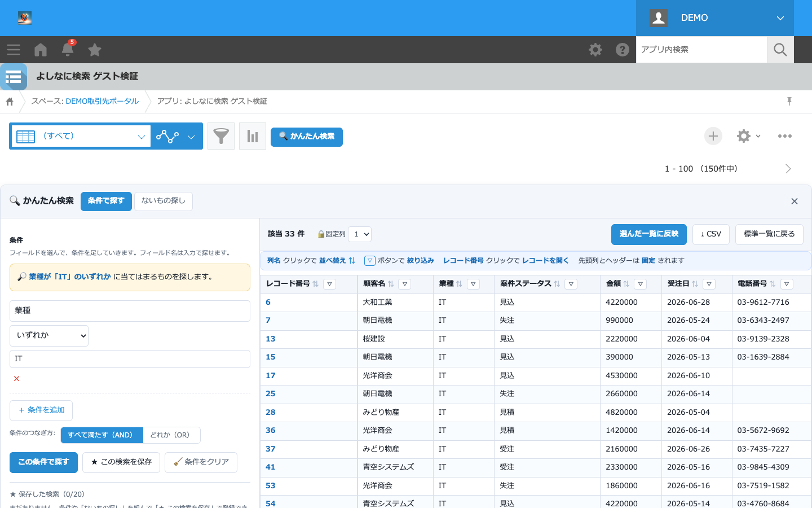This screenshot has height=508, width=812.
Task: Remove the condition with red X
Action: click(16, 379)
